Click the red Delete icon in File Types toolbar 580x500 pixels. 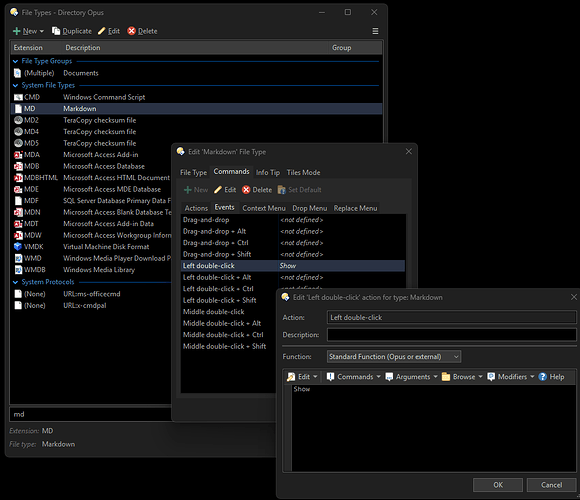(131, 31)
